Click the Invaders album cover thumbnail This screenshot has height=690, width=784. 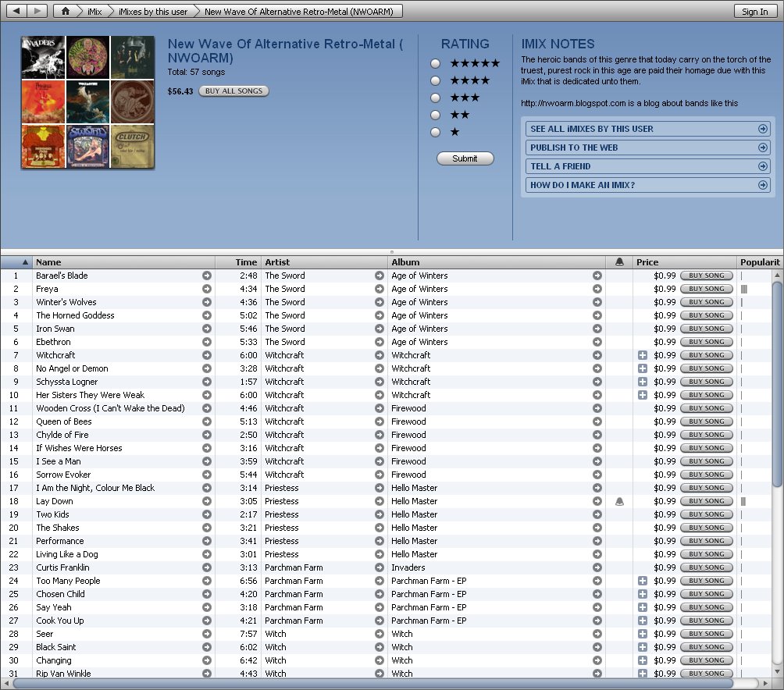pyautogui.click(x=43, y=57)
